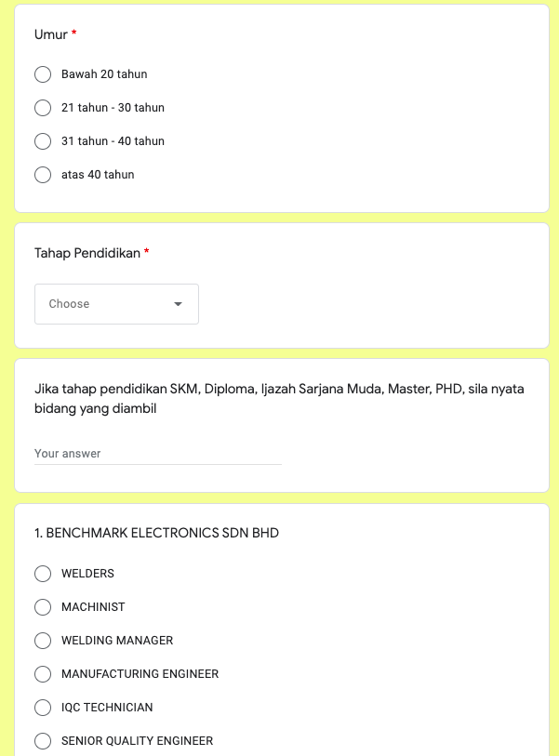Screen dimensions: 559x756
Task: Choose SENIOR QUALITY ENGINEER option
Action: point(43,741)
